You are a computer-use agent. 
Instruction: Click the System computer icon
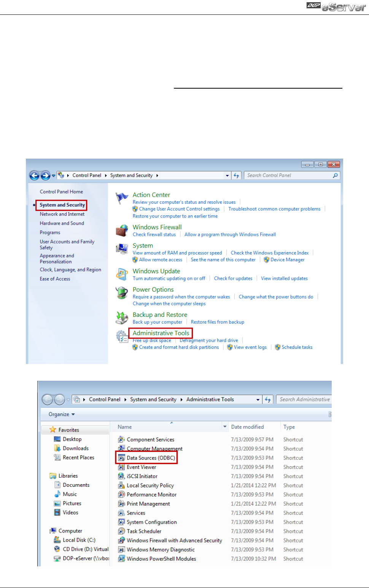click(x=122, y=249)
